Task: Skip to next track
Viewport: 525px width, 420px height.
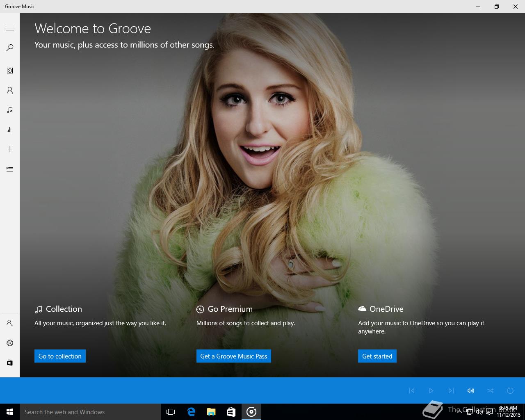Action: click(451, 390)
